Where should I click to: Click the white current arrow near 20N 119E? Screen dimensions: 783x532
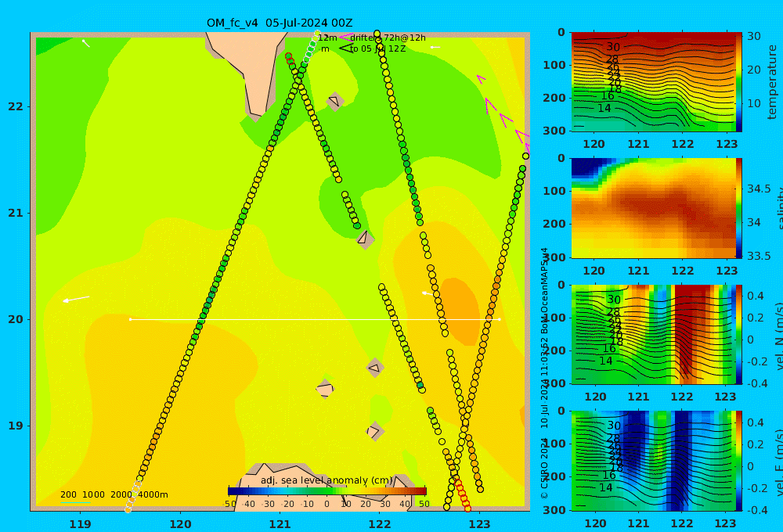pyautogui.click(x=76, y=299)
